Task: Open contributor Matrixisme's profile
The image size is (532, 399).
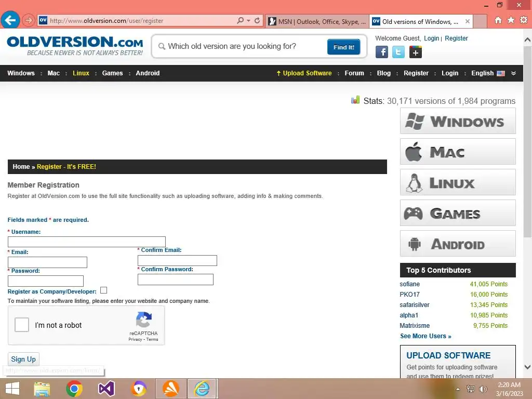Action: [x=415, y=325]
